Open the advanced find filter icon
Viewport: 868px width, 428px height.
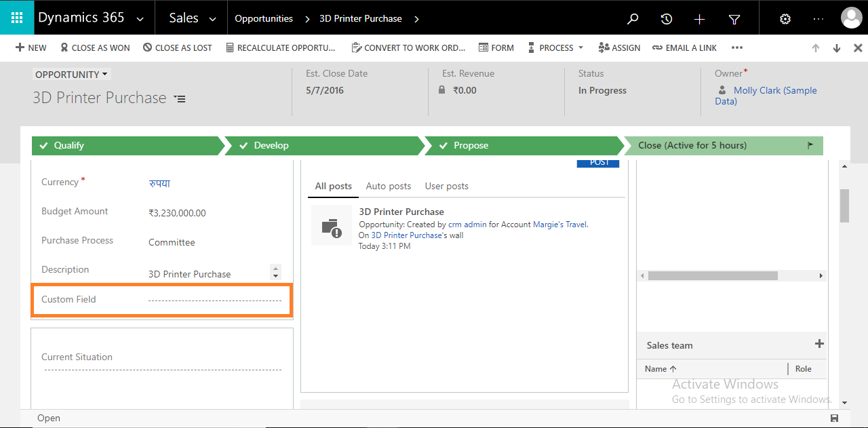pyautogui.click(x=734, y=18)
